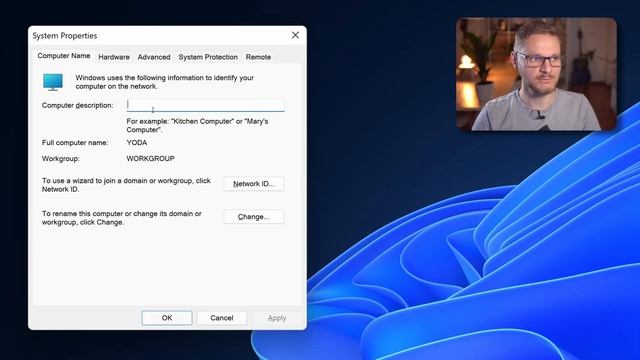Open the Network ID wizard button
This screenshot has height=360, width=640.
pyautogui.click(x=253, y=184)
